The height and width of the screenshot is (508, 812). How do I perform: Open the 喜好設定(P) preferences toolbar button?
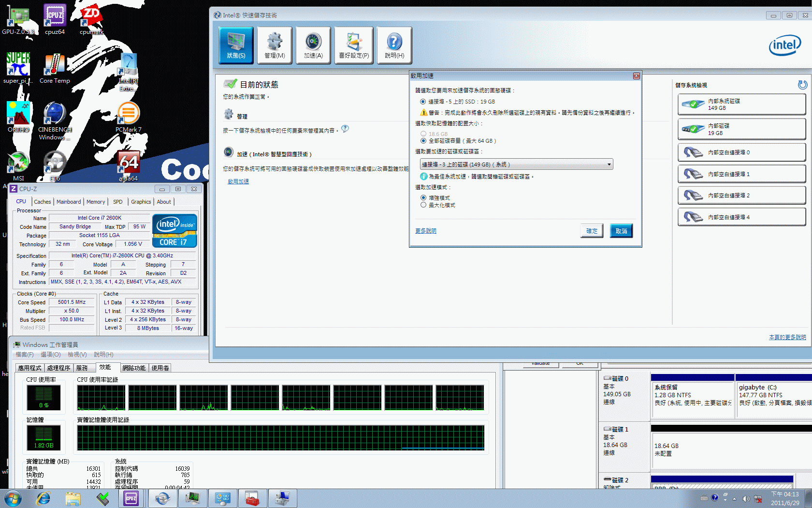[354, 45]
